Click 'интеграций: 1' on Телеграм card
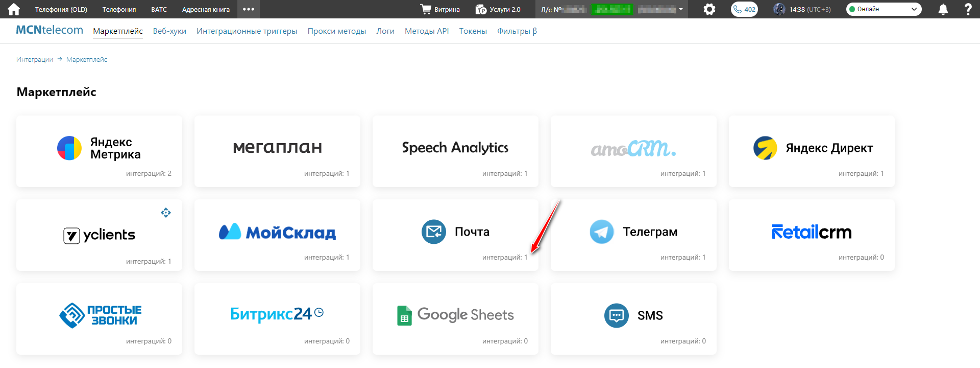 click(683, 258)
